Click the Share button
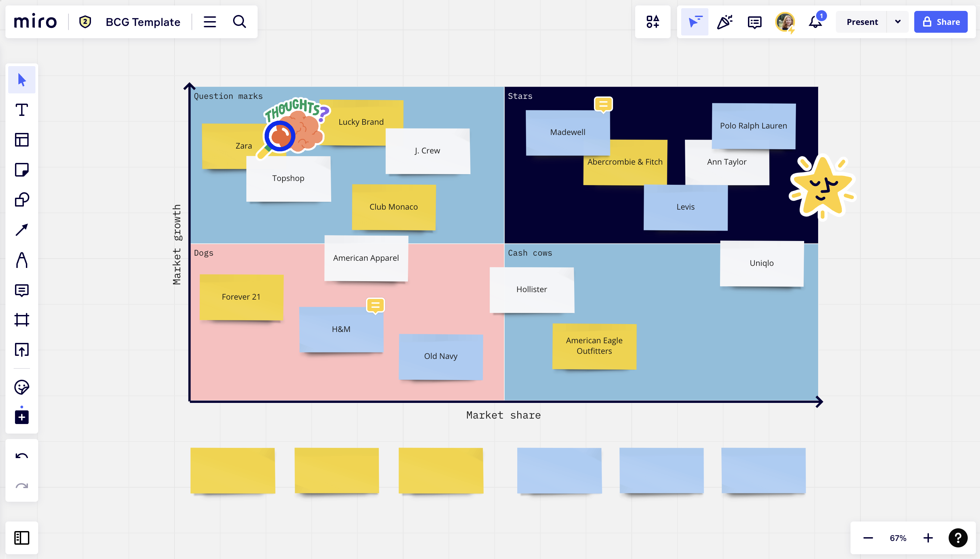980x559 pixels. point(941,22)
